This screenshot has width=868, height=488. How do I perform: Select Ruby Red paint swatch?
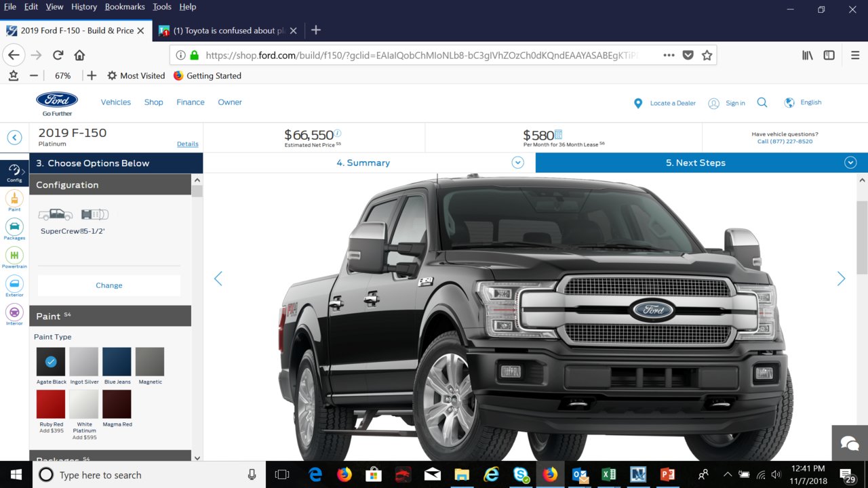click(x=51, y=404)
